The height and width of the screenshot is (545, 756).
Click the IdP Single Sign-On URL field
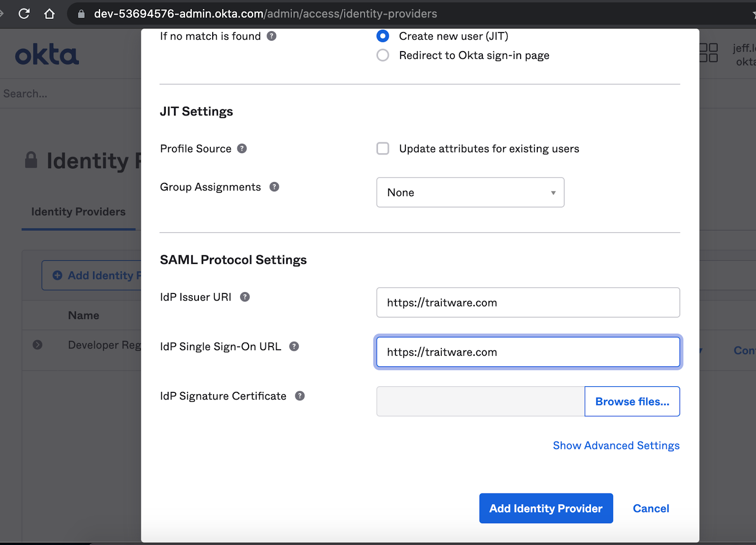coord(528,352)
